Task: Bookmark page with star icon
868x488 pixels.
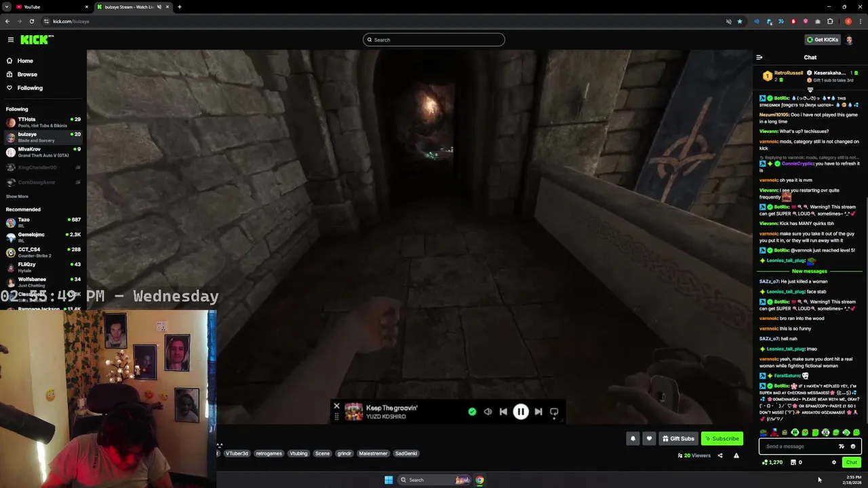Action: pyautogui.click(x=740, y=22)
